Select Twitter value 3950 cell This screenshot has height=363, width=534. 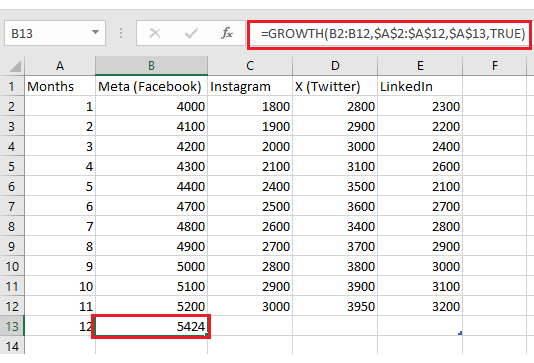click(335, 306)
